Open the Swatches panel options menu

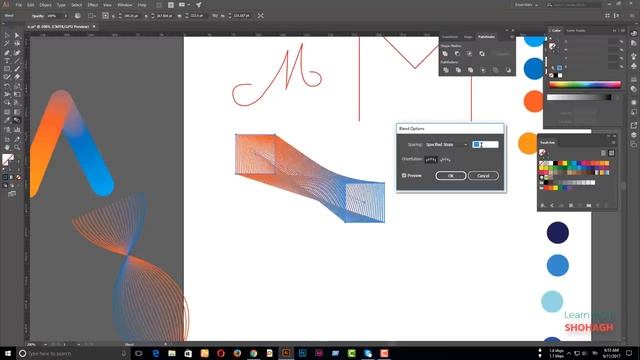pyautogui.click(x=613, y=142)
